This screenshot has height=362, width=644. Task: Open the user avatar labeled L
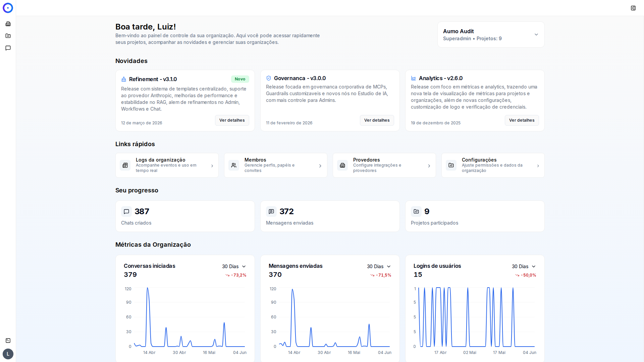coord(8,354)
